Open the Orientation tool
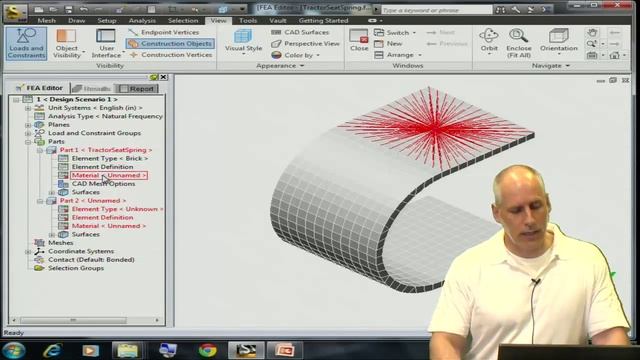This screenshot has height=360, width=640. pyautogui.click(x=559, y=42)
